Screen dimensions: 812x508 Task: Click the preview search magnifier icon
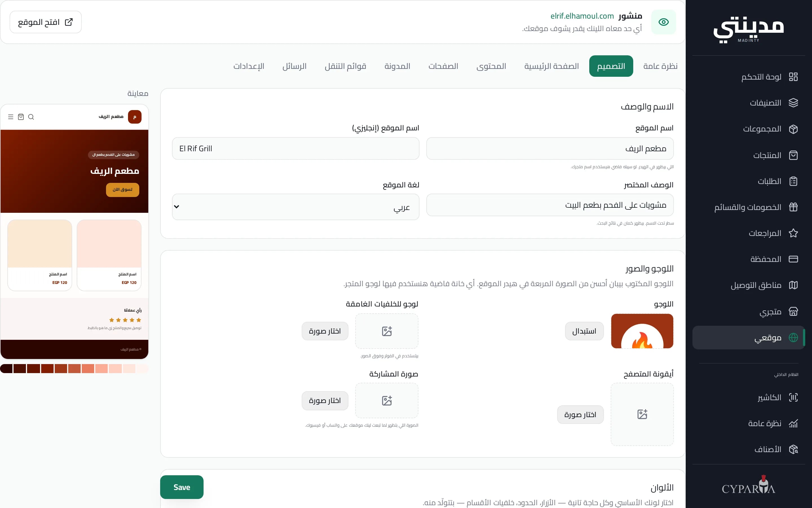pos(31,117)
